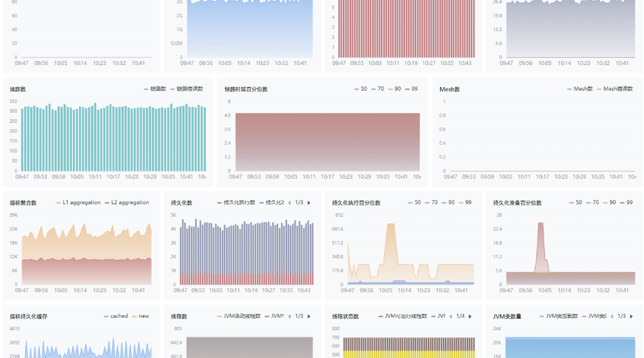Screen dimensions: 644x358
Task: Toggle the 50 percentile in 链路时延百分位数 legend
Action: point(360,89)
